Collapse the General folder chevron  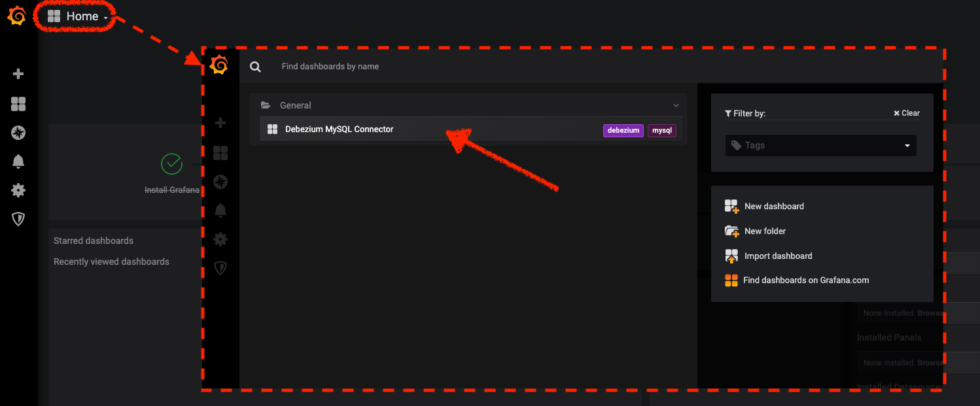676,105
